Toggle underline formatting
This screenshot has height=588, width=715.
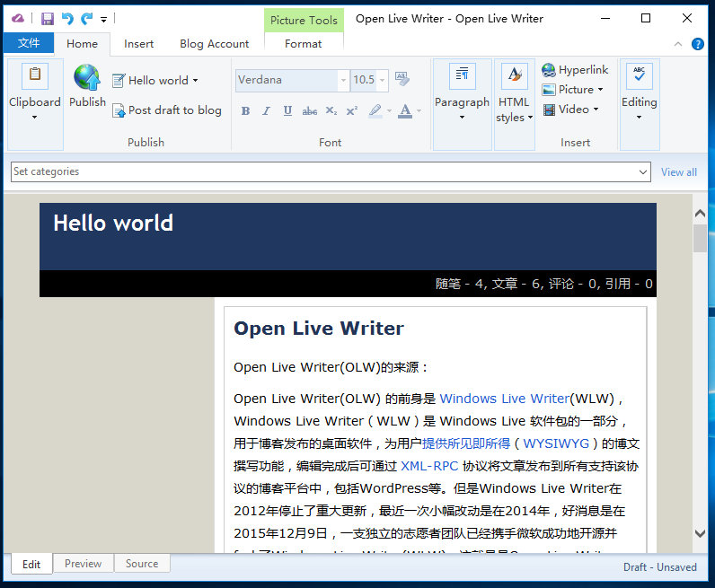coord(287,110)
